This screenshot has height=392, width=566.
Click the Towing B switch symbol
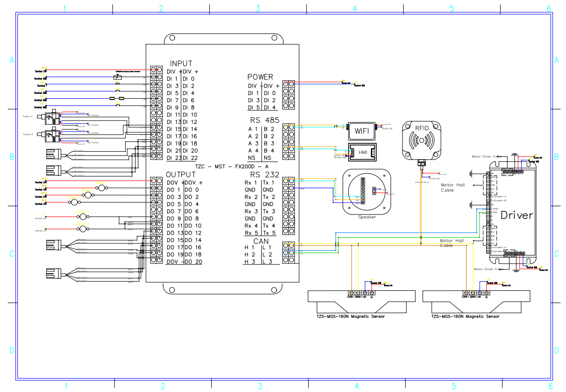[51, 135]
